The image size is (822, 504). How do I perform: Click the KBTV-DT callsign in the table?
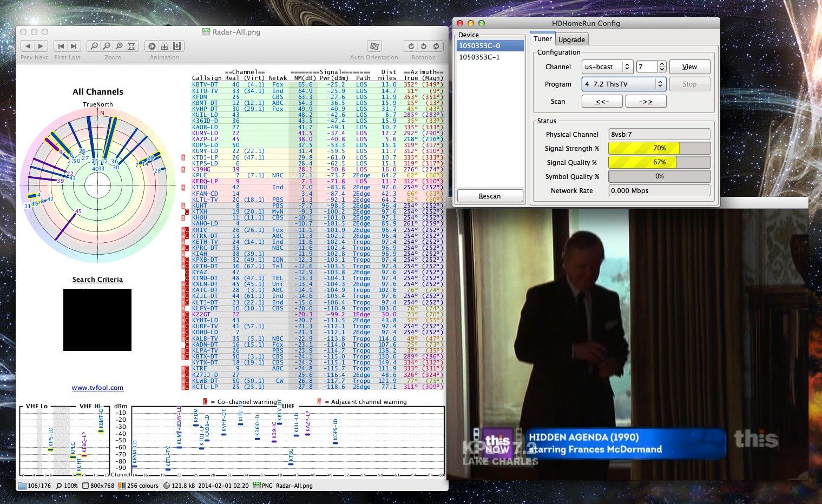click(205, 84)
